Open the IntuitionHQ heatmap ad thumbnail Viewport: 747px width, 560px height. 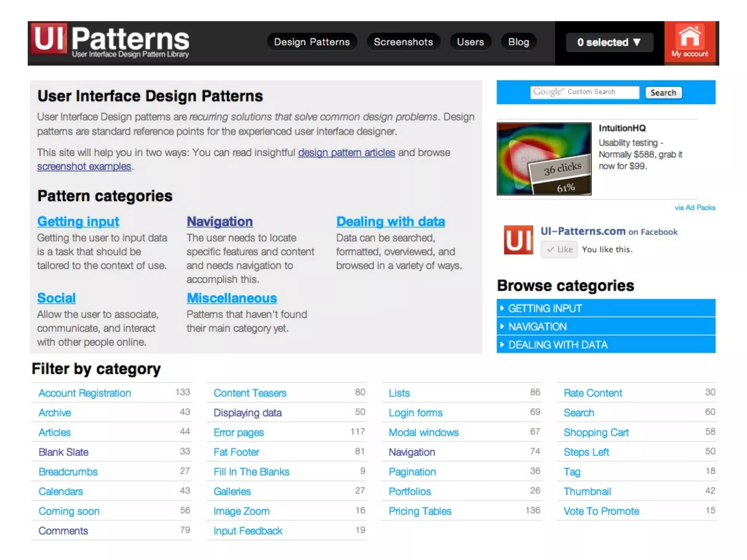pos(544,159)
